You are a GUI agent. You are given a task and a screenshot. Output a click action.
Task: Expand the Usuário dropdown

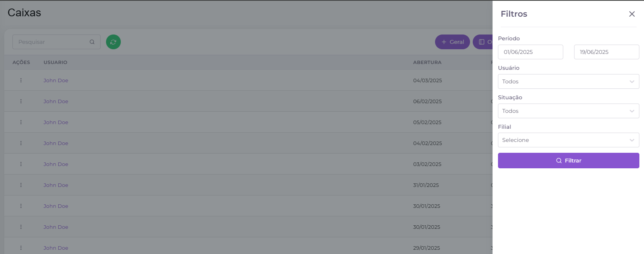(x=569, y=81)
